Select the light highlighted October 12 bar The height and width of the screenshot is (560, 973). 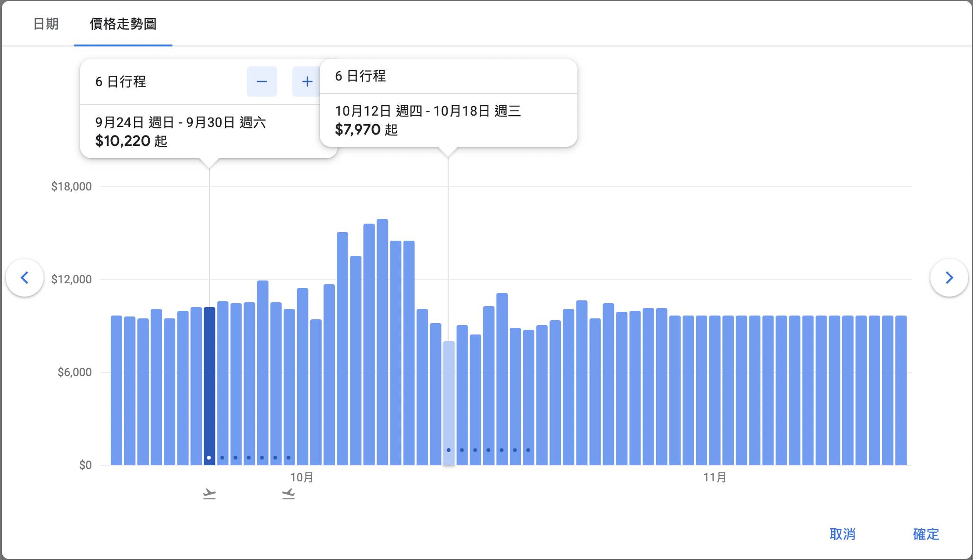click(449, 403)
